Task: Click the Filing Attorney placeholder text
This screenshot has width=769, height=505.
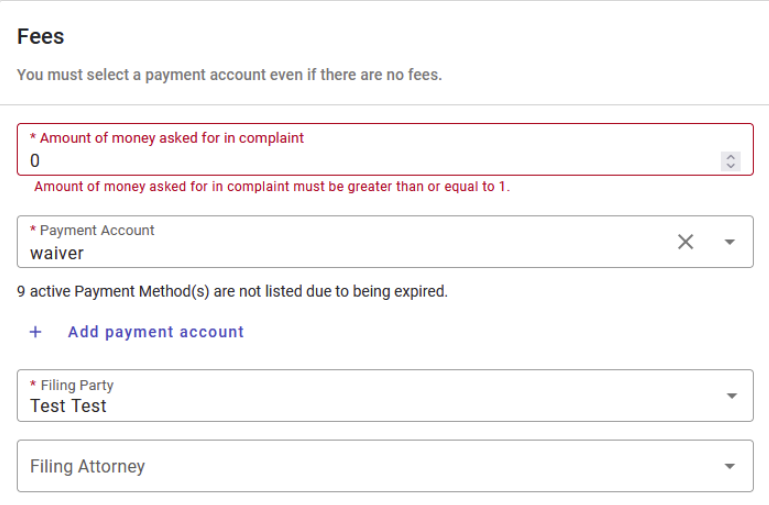Action: (x=87, y=466)
